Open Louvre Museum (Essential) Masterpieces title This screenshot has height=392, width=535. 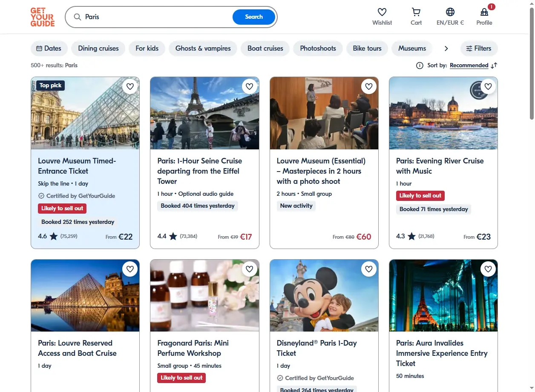pos(321,171)
